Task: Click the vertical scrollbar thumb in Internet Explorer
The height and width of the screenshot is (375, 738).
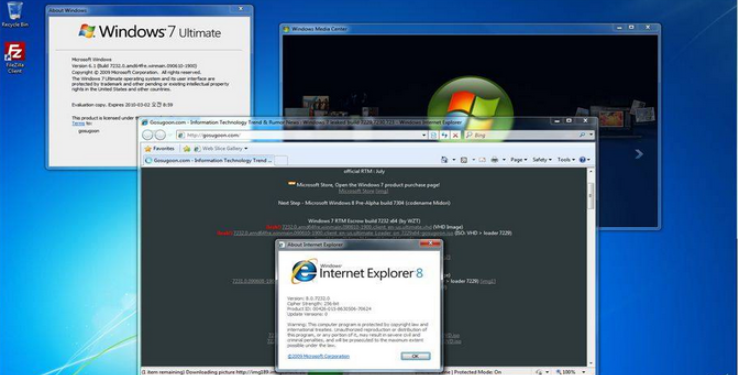Action: pyautogui.click(x=591, y=195)
